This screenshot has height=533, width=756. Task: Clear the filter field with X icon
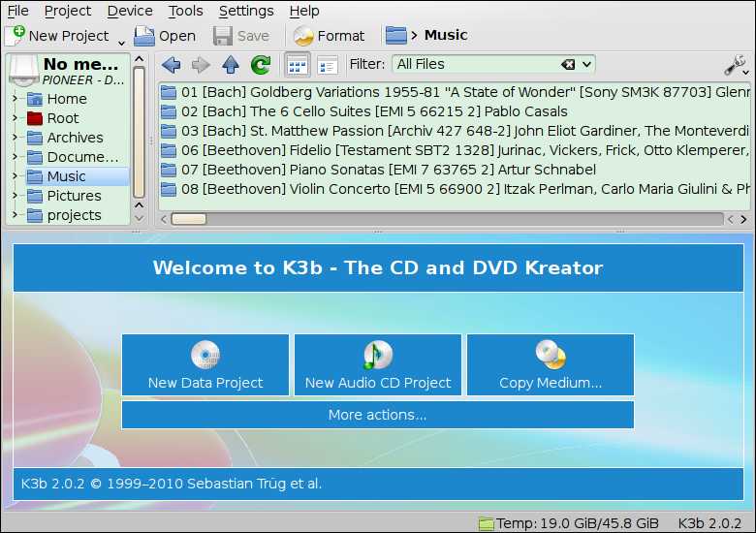coord(568,64)
